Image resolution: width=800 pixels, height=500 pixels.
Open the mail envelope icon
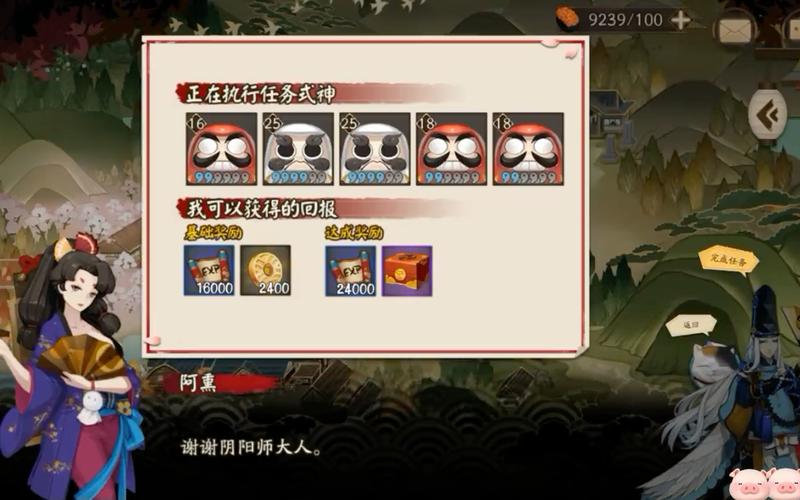tap(735, 30)
